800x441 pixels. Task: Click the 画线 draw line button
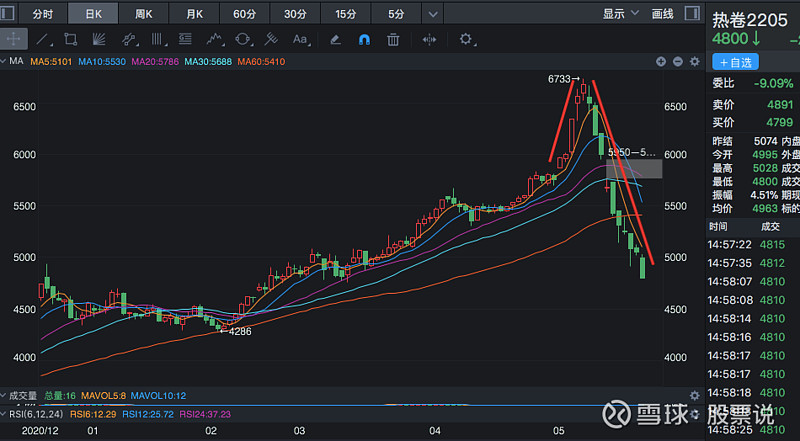(x=662, y=14)
